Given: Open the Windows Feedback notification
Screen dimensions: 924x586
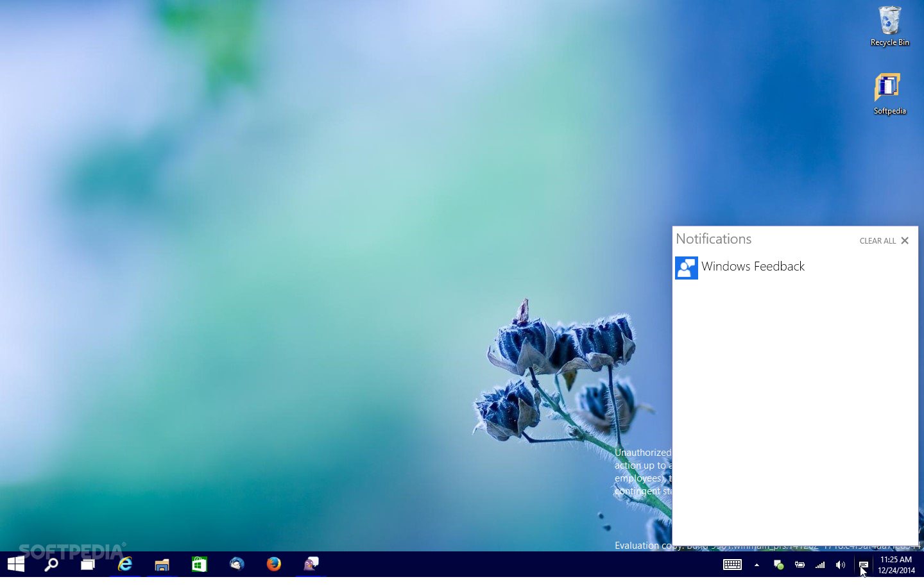Looking at the screenshot, I should point(753,267).
